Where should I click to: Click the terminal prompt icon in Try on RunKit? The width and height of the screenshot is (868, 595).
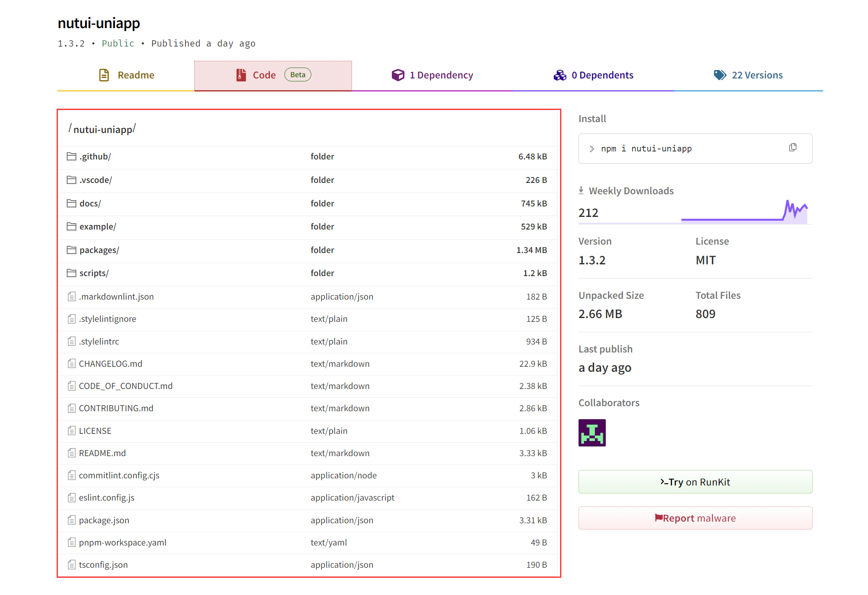pyautogui.click(x=663, y=482)
